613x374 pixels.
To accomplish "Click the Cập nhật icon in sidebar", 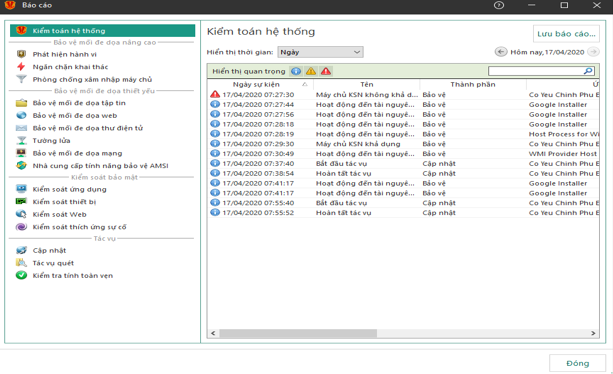I will 21,250.
